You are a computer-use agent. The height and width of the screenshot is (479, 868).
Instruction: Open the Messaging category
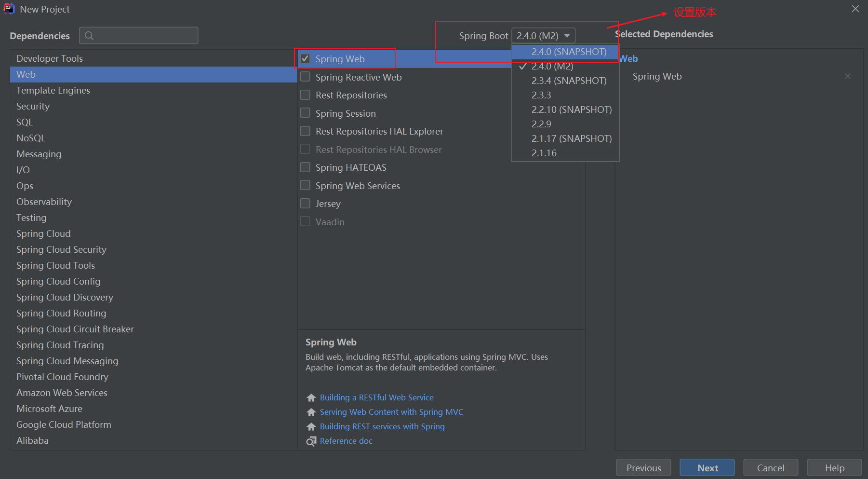[x=153, y=154]
